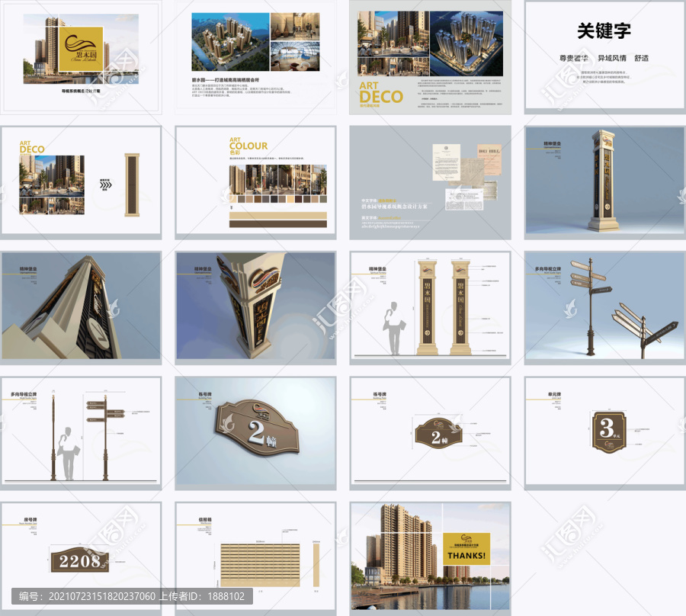This screenshot has width=686, height=616.
Task: Click the yellow THANKS! box
Action: (466, 549)
